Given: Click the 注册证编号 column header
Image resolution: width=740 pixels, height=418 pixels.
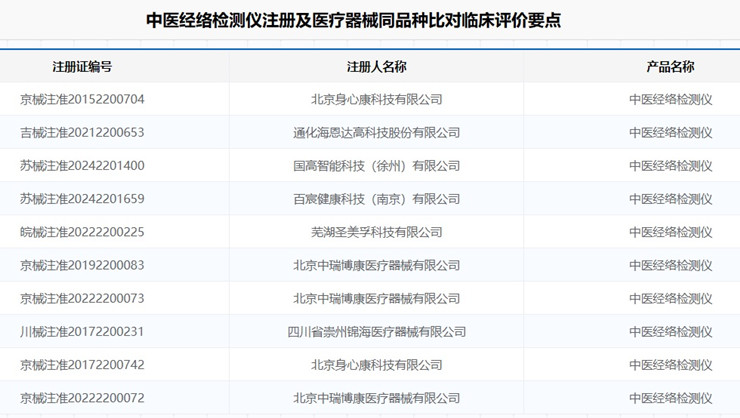Looking at the screenshot, I should pos(82,67).
